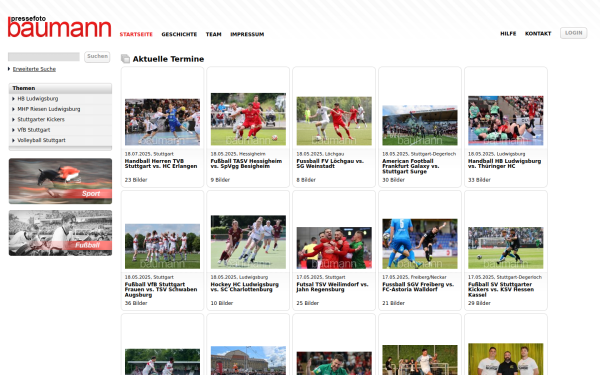Click the '23 Bilder' count text
This screenshot has width=600, height=375.
click(136, 180)
